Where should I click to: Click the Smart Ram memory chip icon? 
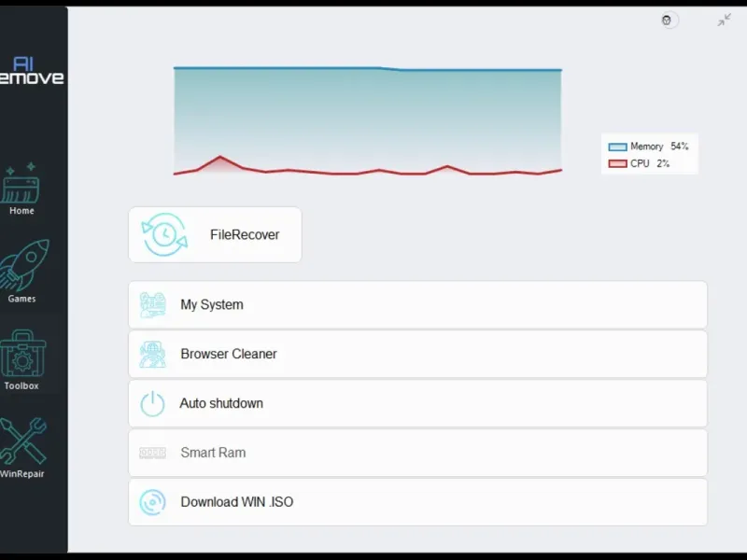click(x=152, y=453)
